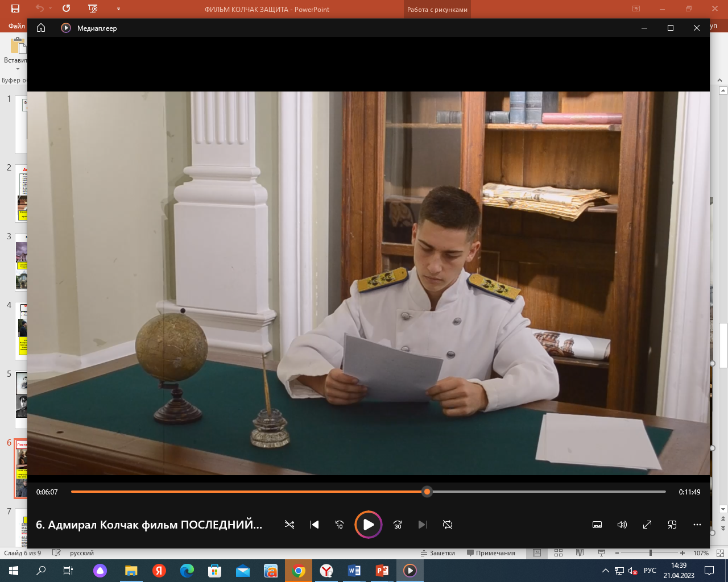Viewport: 728px width, 582px height.
Task: Click the Заметки button in the status bar
Action: tap(438, 553)
